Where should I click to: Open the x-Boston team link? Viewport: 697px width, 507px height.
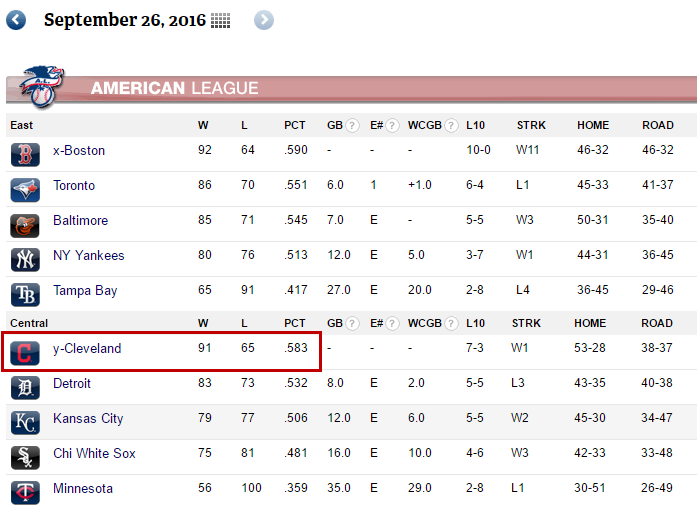point(79,151)
